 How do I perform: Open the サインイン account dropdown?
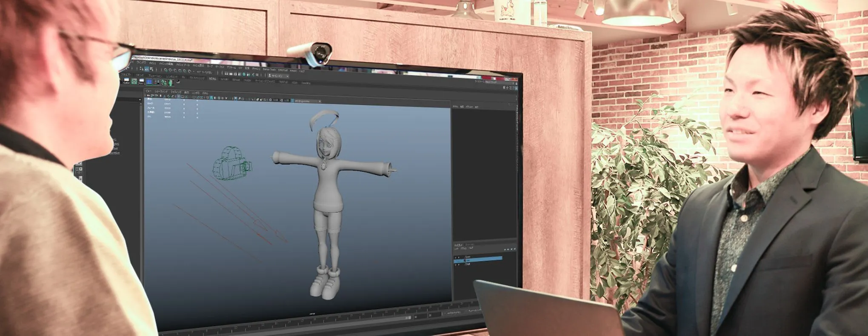pyautogui.click(x=278, y=76)
